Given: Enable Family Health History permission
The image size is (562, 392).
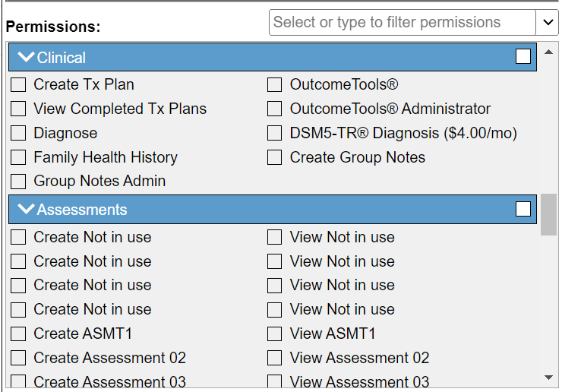Looking at the screenshot, I should pyautogui.click(x=18, y=158).
